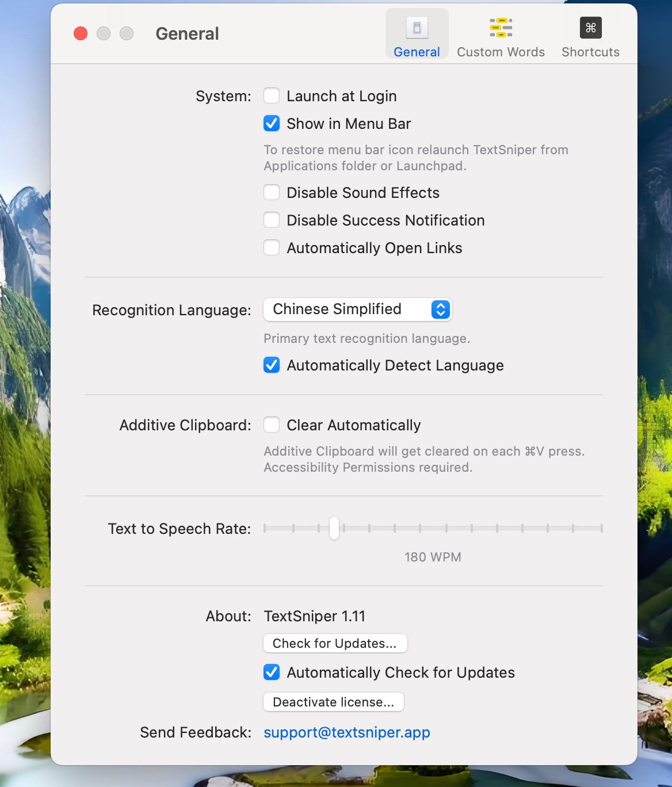This screenshot has width=672, height=787.
Task: Click the Accessibility Permissions required note
Action: [x=368, y=467]
